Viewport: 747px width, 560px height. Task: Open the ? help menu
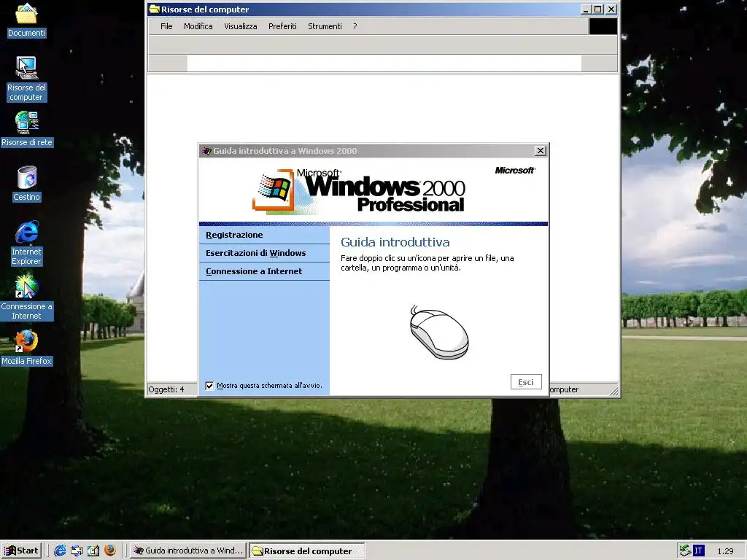pos(355,26)
